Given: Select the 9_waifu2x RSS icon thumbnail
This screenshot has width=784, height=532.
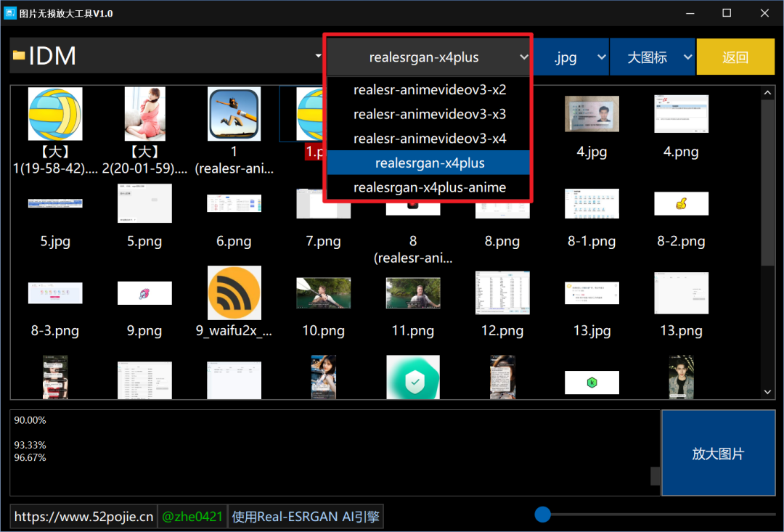Looking at the screenshot, I should click(x=234, y=293).
